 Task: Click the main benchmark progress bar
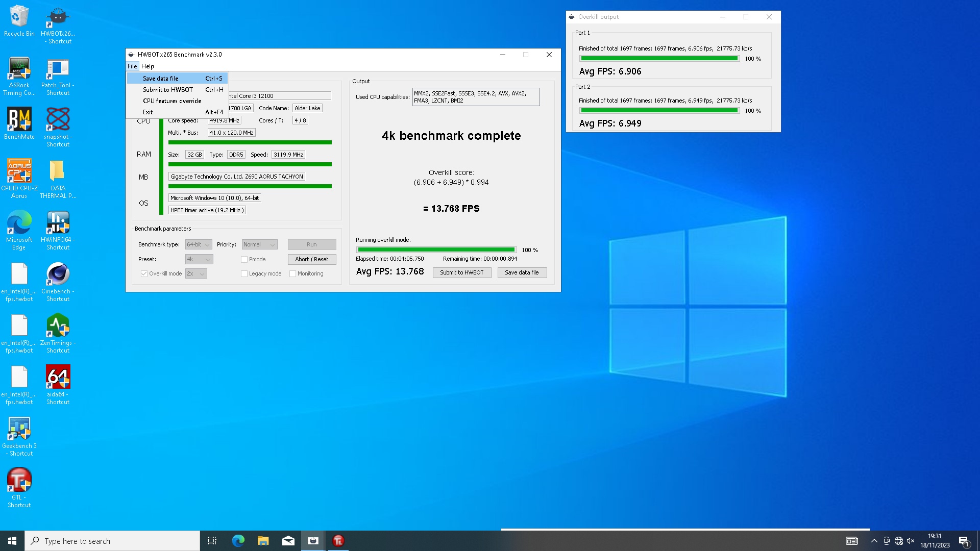436,250
